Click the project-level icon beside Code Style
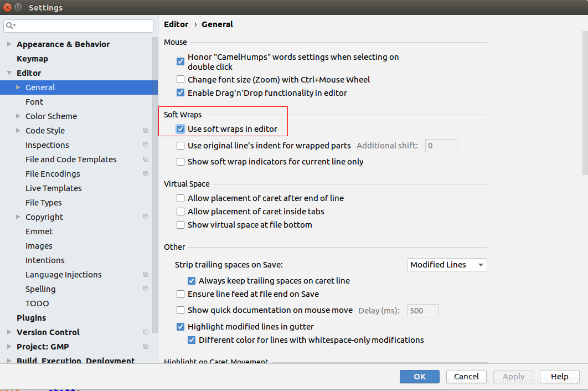Viewport: 588px width, 391px height. (146, 131)
